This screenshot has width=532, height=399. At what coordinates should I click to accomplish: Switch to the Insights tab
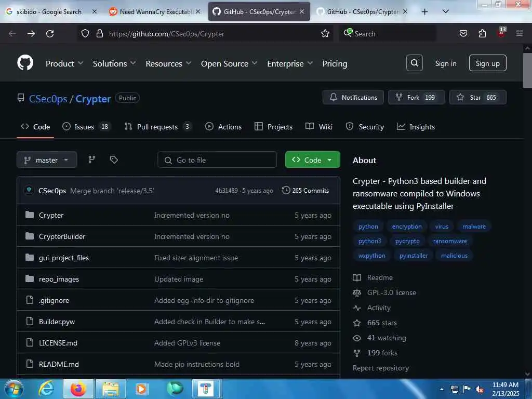point(416,127)
